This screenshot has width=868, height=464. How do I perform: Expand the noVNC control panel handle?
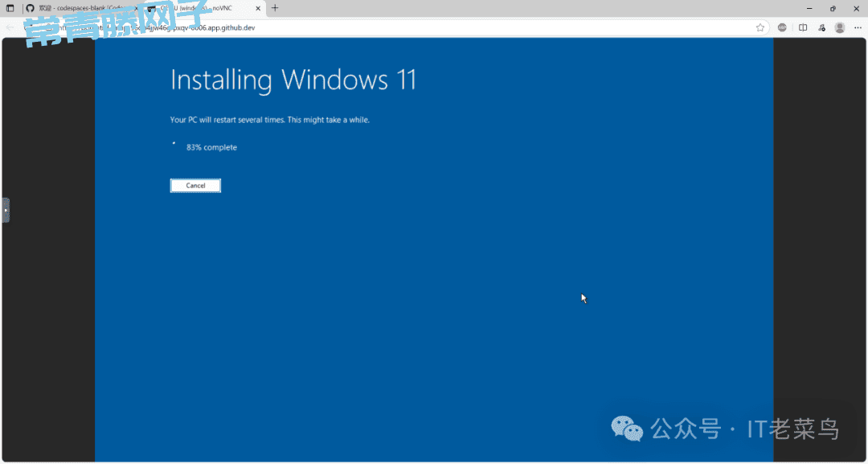point(6,211)
